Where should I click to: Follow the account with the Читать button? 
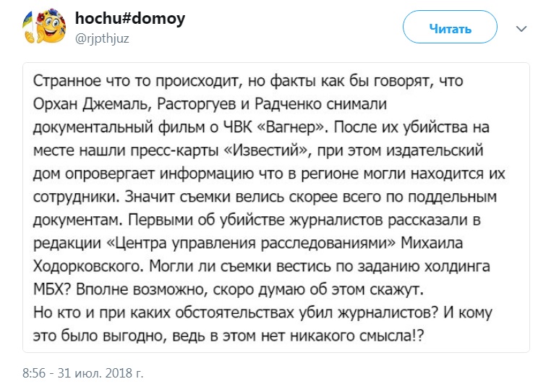pos(450,27)
